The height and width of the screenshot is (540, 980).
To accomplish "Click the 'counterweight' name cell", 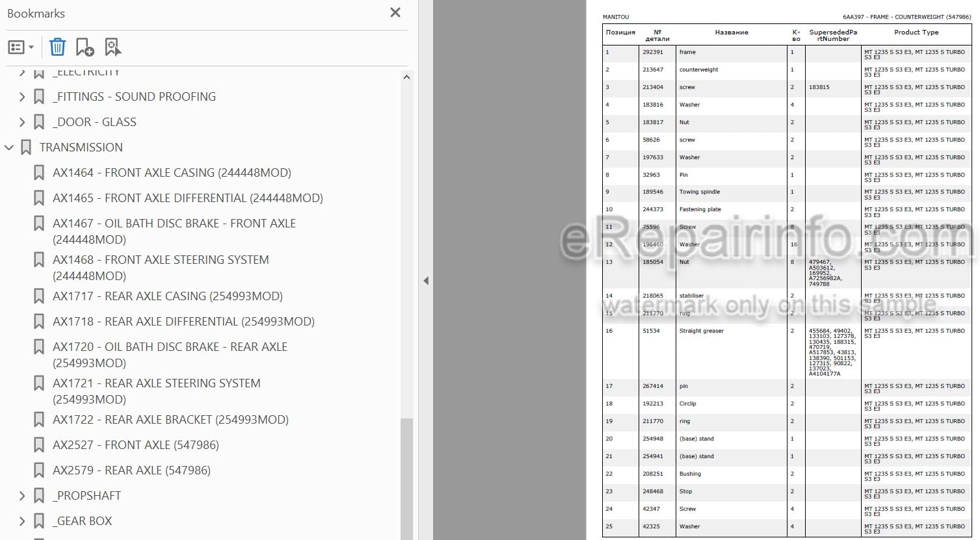I will click(698, 70).
